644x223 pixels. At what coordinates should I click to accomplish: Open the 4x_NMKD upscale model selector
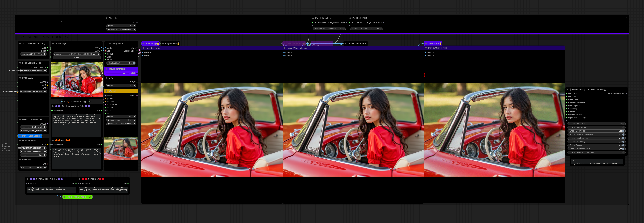[33, 70]
